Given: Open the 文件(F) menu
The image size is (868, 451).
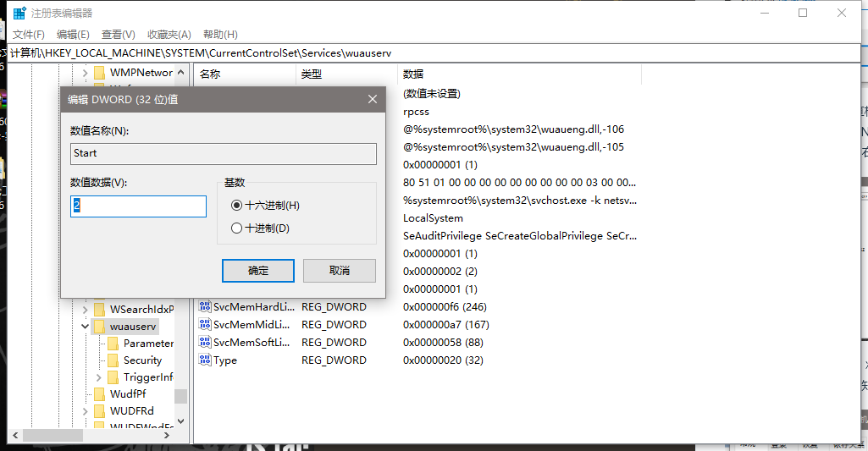Looking at the screenshot, I should coord(28,35).
